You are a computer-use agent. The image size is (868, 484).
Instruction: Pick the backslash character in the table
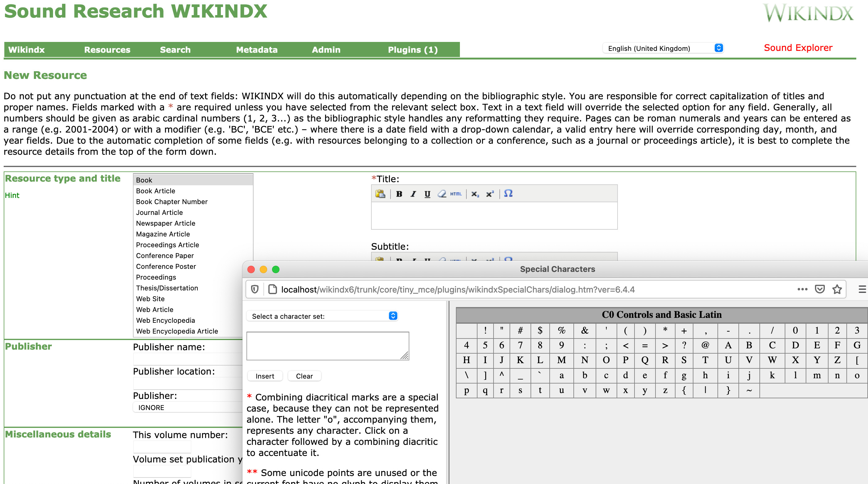pos(467,375)
